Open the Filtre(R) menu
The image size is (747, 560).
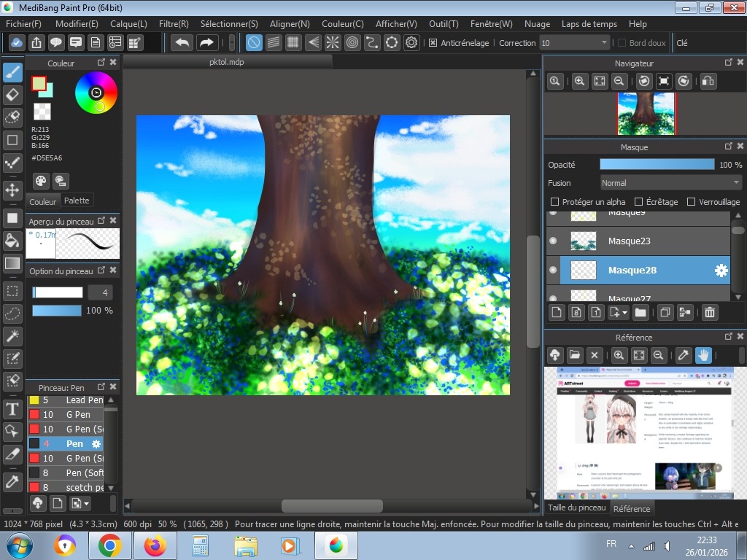click(174, 24)
